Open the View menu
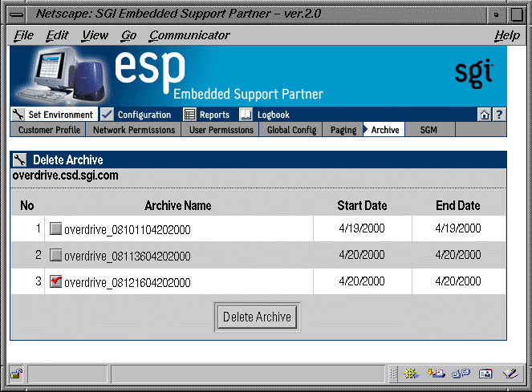Screen dimensions: 532x392 (x=95, y=35)
